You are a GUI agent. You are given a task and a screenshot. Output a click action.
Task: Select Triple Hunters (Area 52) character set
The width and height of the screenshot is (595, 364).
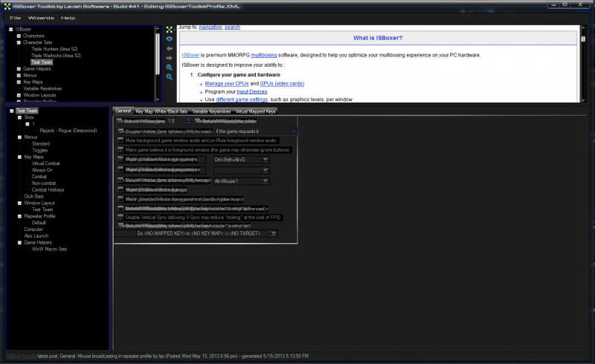point(54,49)
